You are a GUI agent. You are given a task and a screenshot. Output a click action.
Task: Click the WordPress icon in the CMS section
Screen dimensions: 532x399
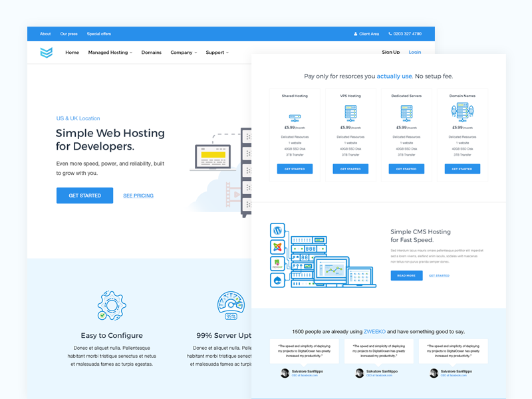[277, 230]
